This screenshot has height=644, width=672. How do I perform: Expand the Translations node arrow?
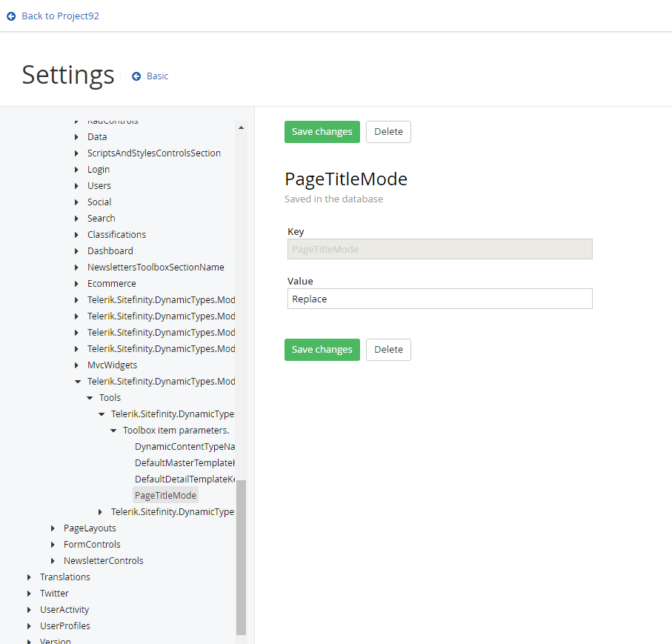coord(29,577)
